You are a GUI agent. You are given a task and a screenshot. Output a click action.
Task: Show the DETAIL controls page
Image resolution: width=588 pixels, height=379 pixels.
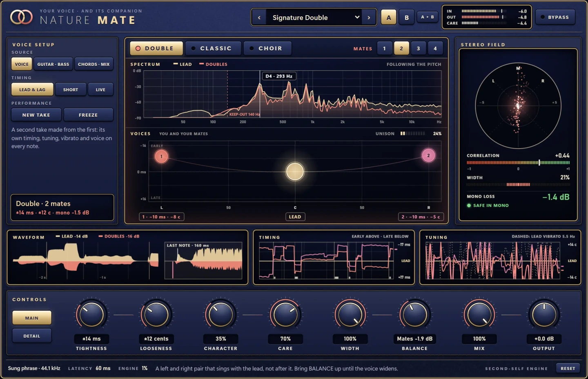click(x=32, y=336)
